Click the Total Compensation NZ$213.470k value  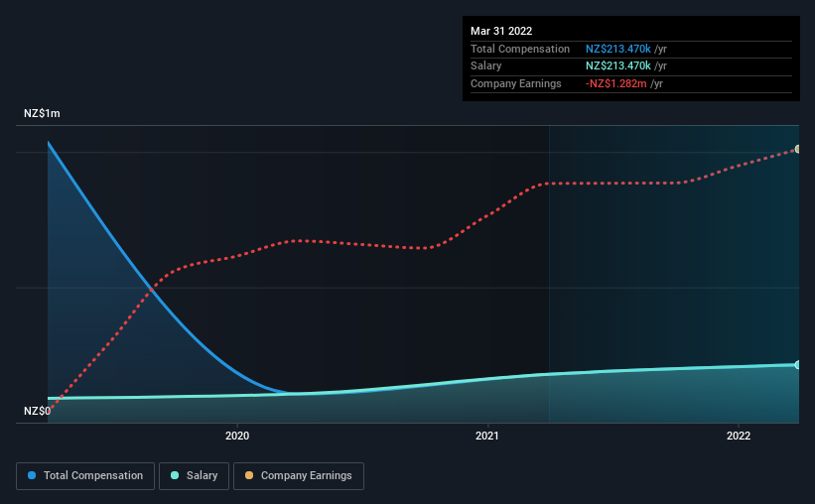[x=618, y=49]
